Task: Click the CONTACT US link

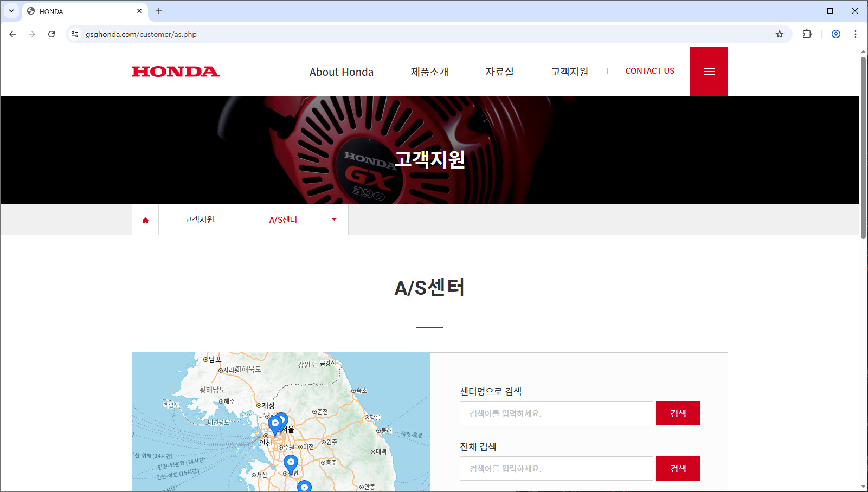Action: [x=650, y=71]
